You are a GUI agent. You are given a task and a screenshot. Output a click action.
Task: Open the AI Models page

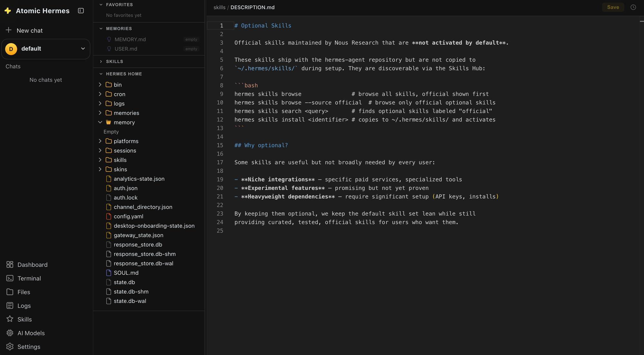pyautogui.click(x=31, y=333)
